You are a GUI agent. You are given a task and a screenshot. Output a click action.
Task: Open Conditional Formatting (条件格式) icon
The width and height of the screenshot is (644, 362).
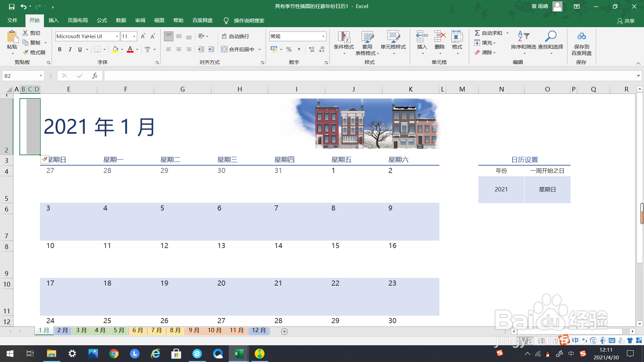click(344, 37)
